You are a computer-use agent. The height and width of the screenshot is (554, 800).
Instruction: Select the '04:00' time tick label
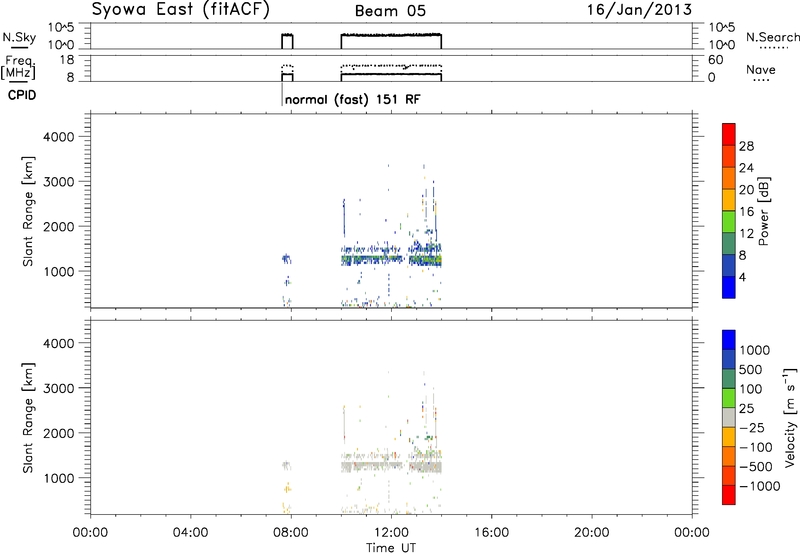click(190, 533)
